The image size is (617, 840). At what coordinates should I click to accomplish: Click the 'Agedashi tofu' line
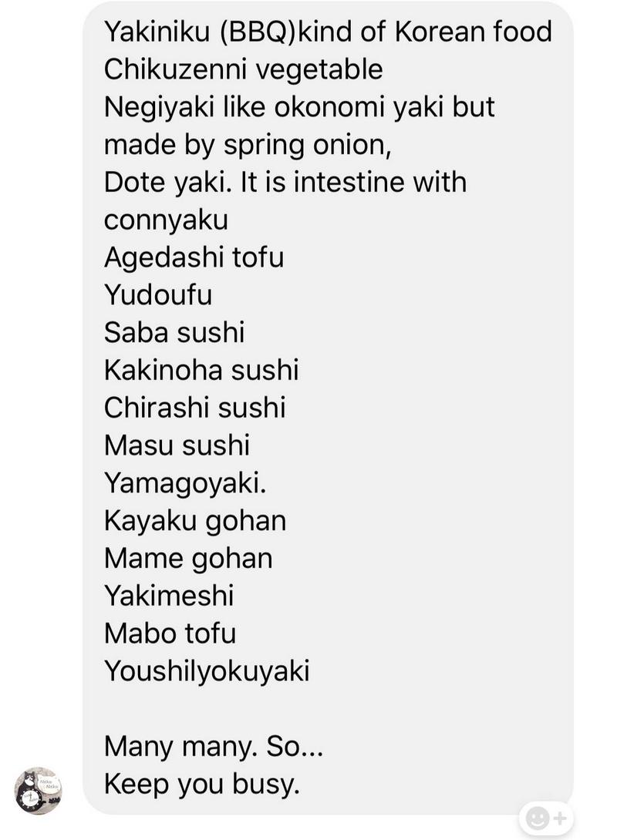click(194, 257)
